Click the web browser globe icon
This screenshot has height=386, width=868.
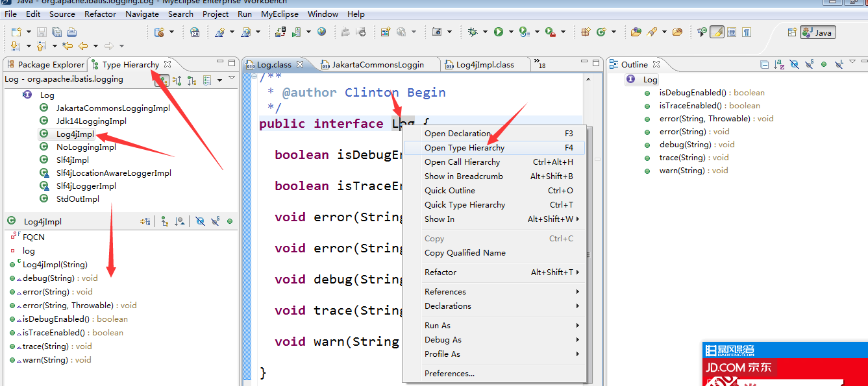(x=321, y=31)
